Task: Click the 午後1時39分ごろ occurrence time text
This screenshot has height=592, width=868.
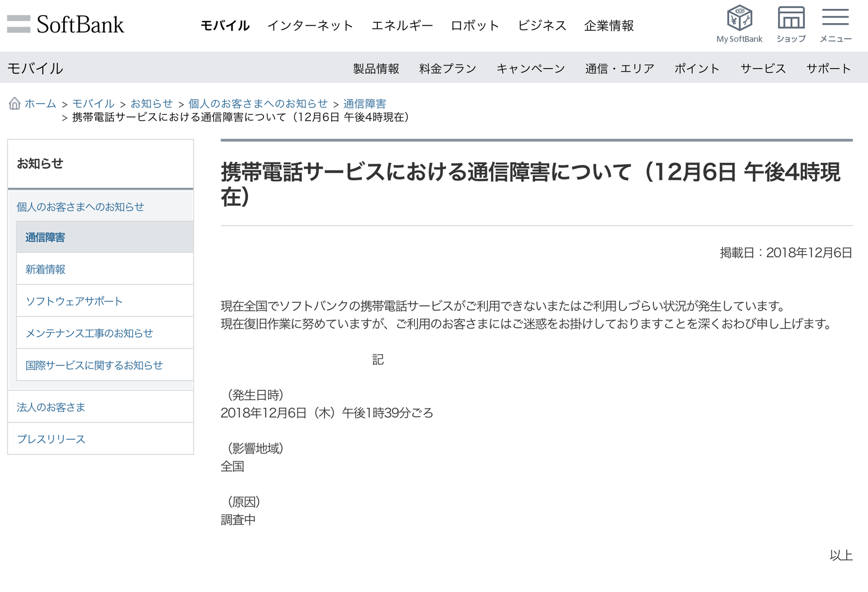Action: (387, 413)
